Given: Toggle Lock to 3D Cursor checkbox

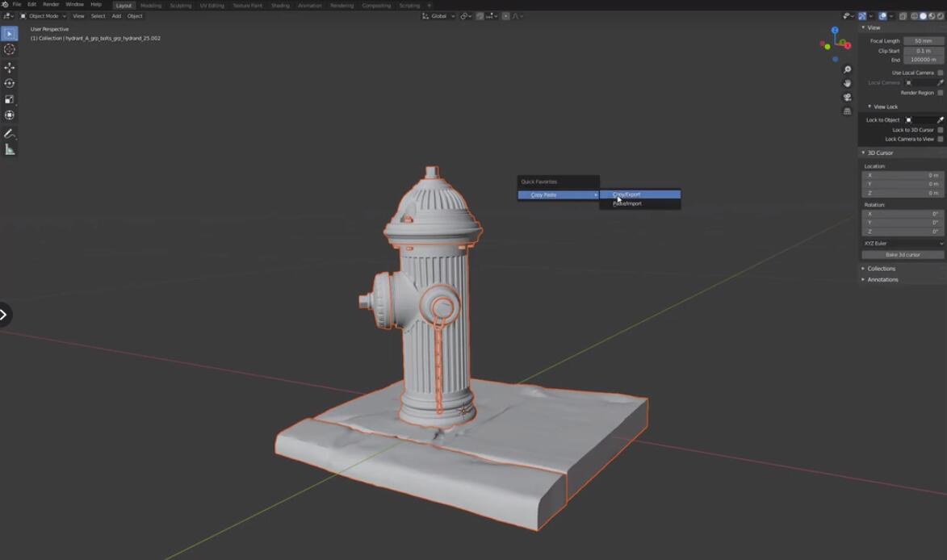Looking at the screenshot, I should pos(941,130).
